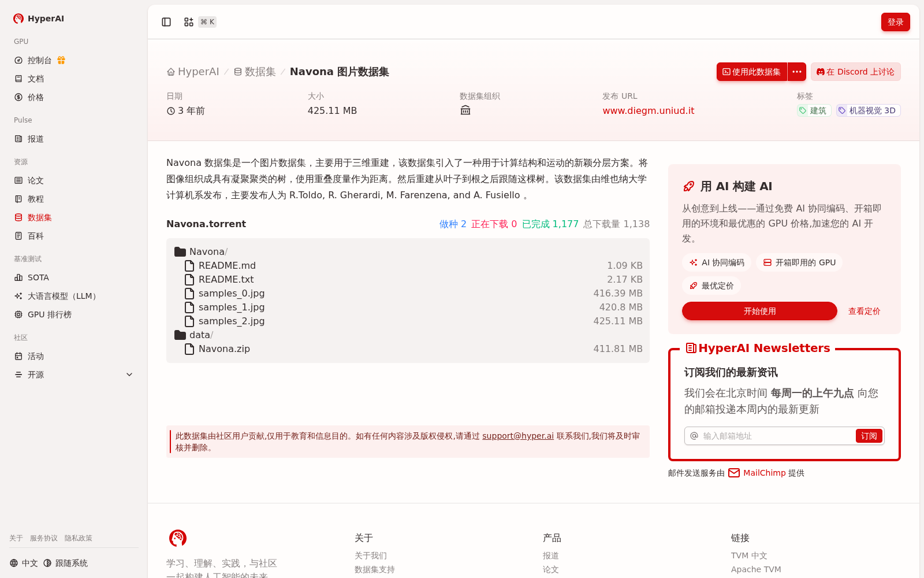Click the samples_2.jpg file icon
Image resolution: width=924 pixels, height=578 pixels.
tap(189, 321)
